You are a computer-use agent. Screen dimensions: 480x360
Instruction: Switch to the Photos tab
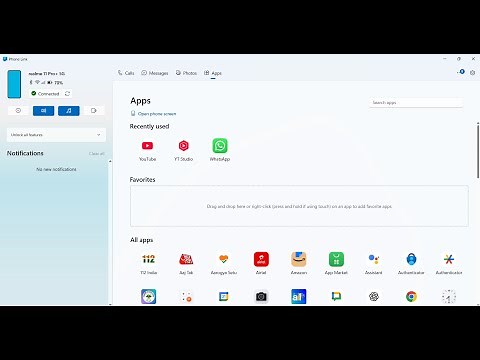coord(186,73)
